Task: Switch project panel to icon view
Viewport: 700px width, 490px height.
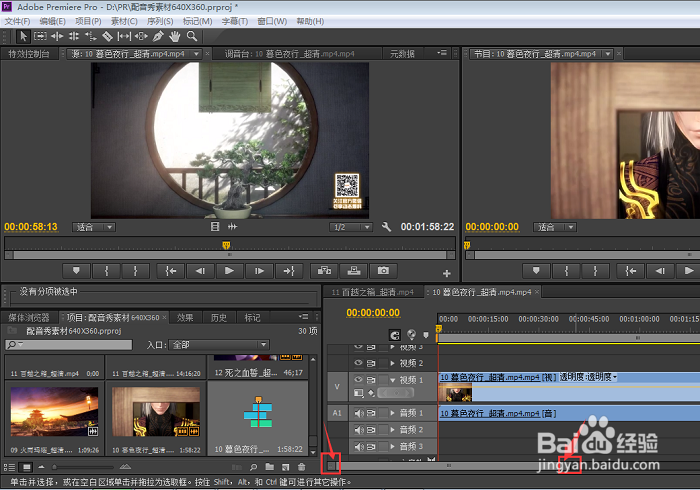Action: click(x=27, y=467)
